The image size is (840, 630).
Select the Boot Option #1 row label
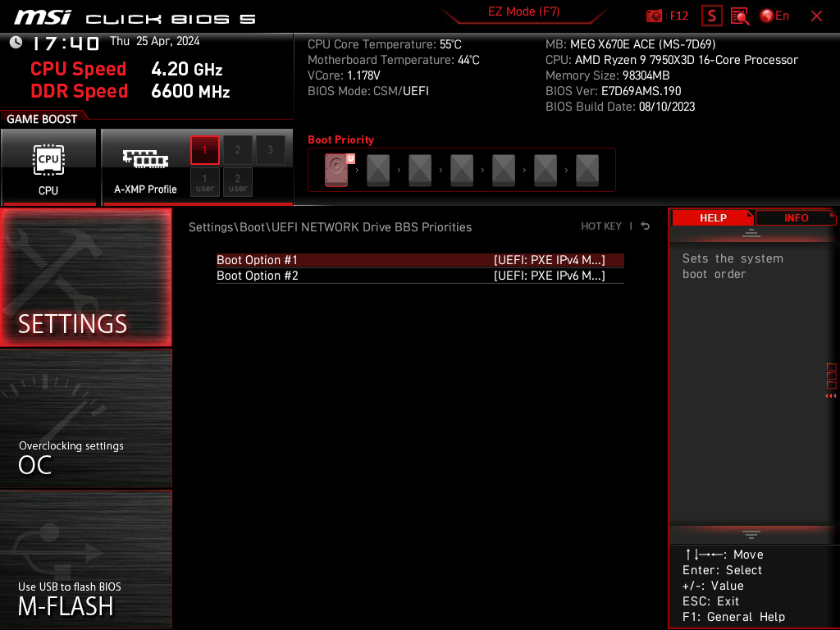pos(257,260)
